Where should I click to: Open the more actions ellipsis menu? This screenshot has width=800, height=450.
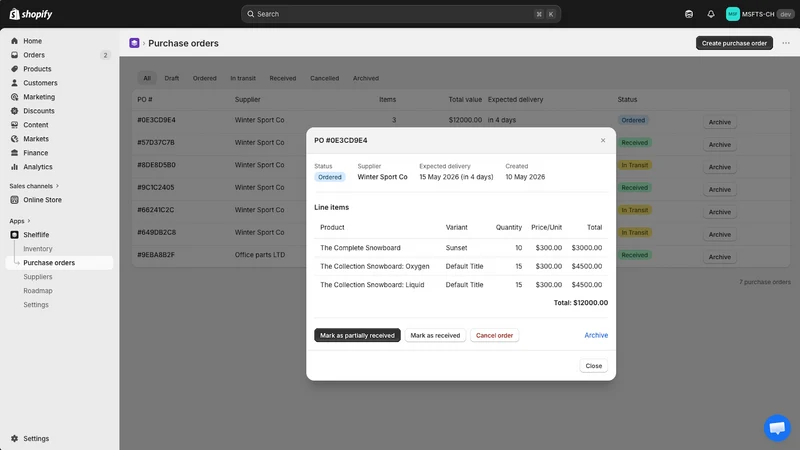tap(786, 43)
